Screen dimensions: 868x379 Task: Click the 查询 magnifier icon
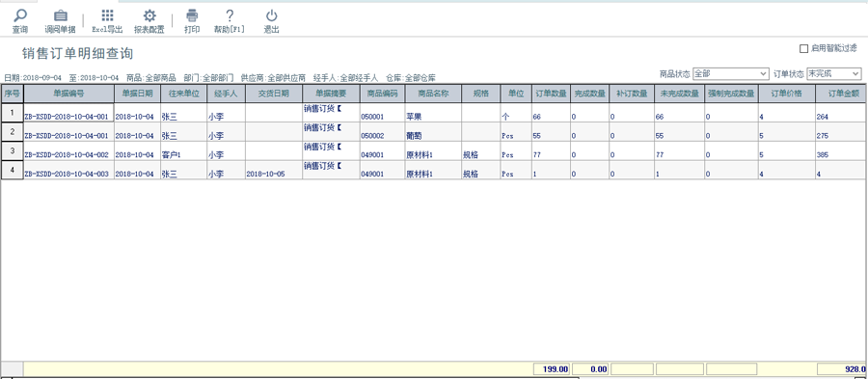tap(20, 16)
